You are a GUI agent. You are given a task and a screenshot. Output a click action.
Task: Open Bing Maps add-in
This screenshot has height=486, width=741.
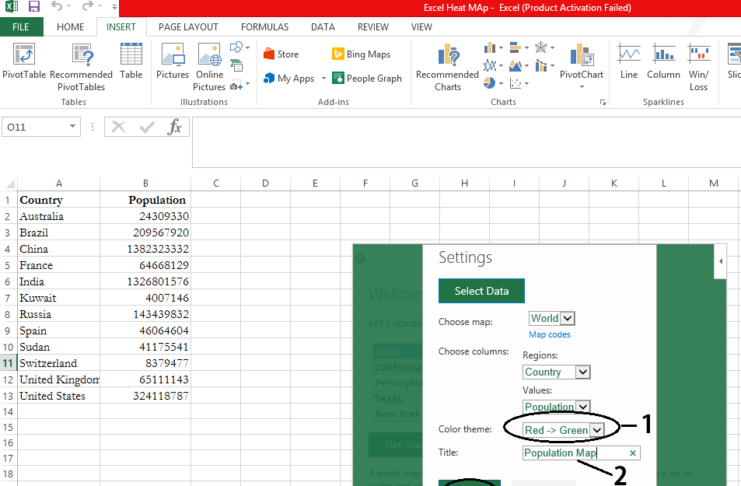tap(360, 54)
